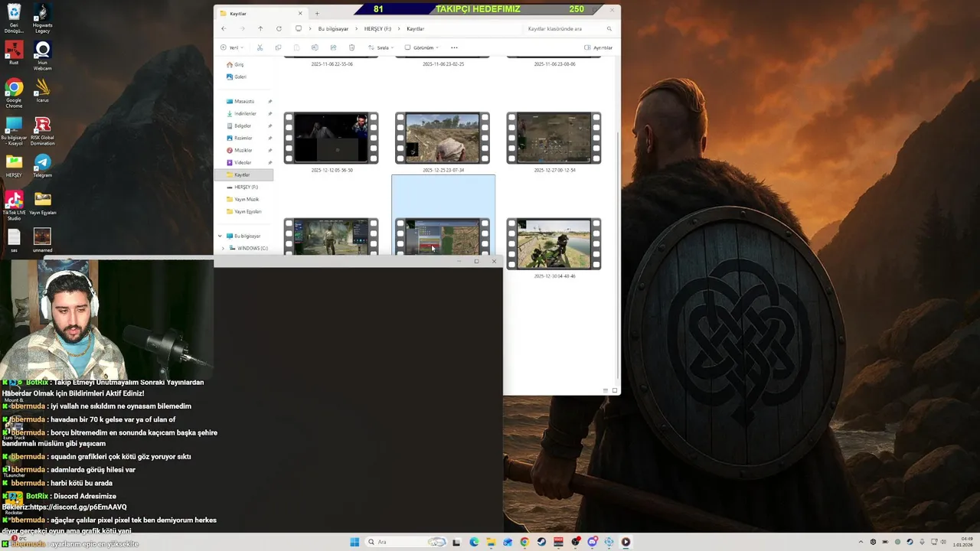Image resolution: width=980 pixels, height=551 pixels.
Task: Click the taskbar Ara search box
Action: click(x=406, y=542)
